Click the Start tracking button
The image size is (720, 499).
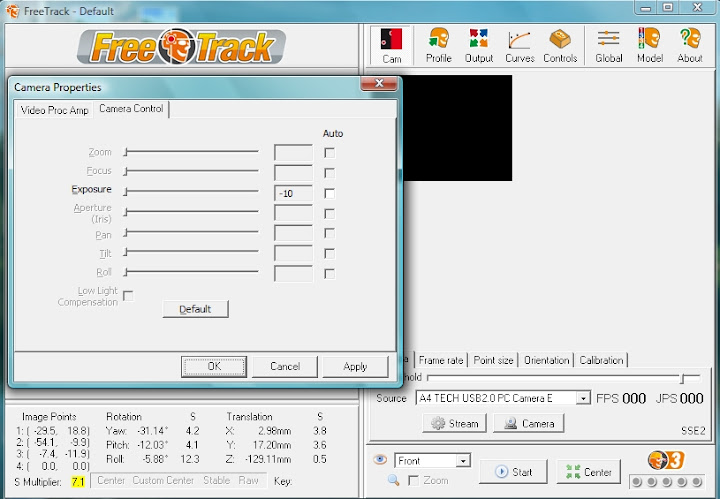[513, 471]
